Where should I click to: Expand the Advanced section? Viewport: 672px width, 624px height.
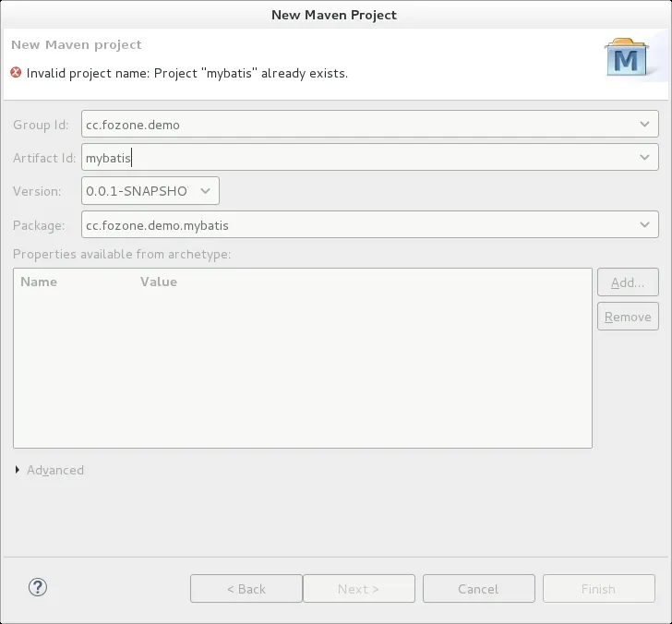coord(18,470)
